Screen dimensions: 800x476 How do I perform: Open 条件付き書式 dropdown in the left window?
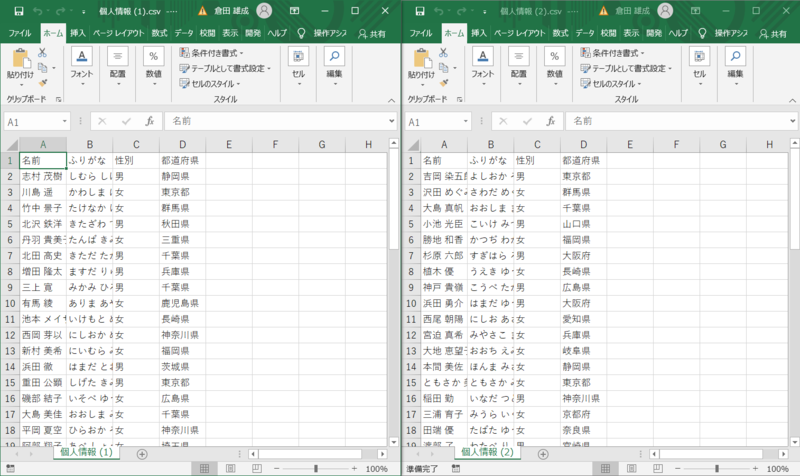pyautogui.click(x=211, y=53)
